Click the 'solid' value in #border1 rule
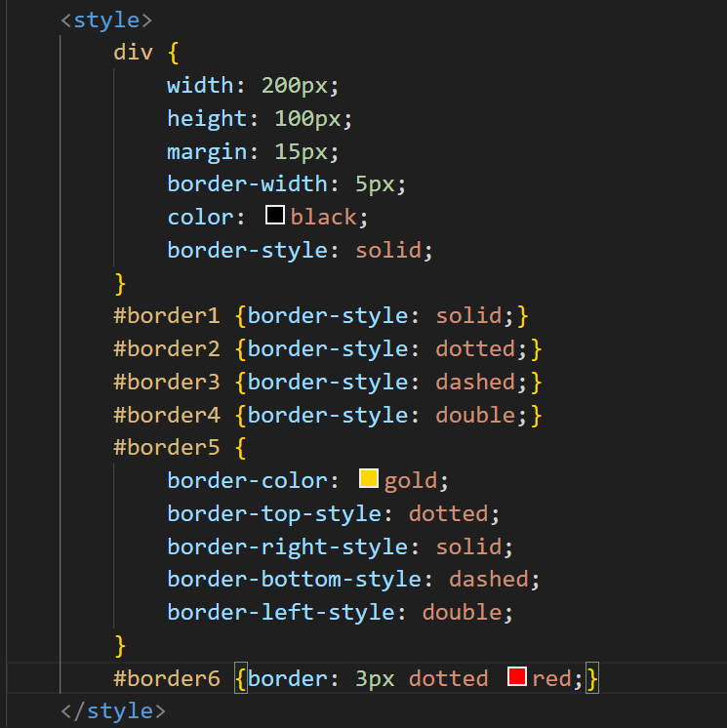727x728 pixels. click(x=468, y=316)
